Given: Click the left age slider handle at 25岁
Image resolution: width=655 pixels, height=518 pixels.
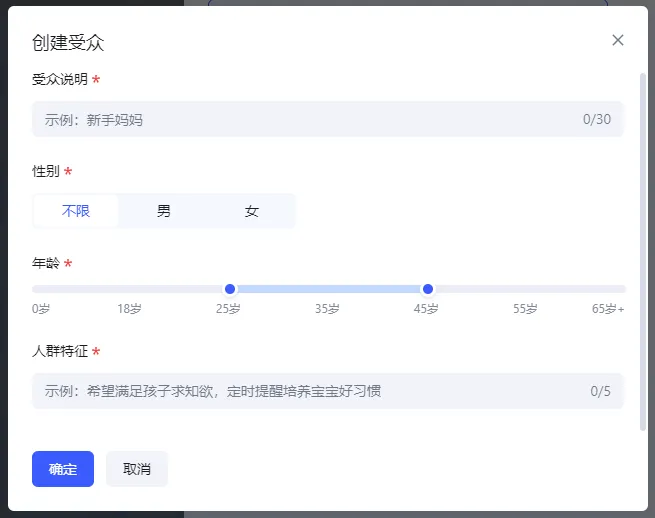Looking at the screenshot, I should tap(230, 289).
